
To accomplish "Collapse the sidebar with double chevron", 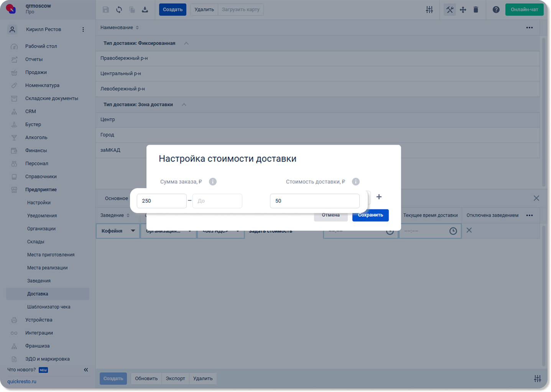I will tap(86, 370).
